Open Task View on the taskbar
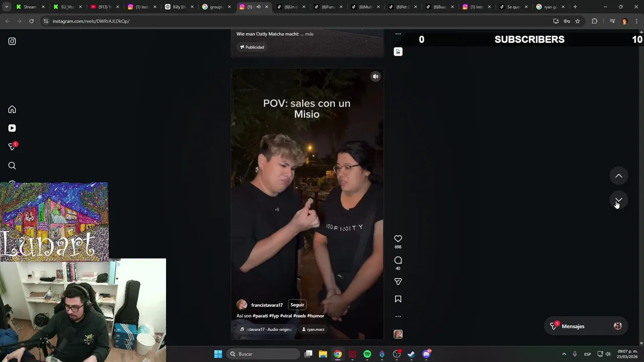The image size is (644, 362). pyautogui.click(x=308, y=354)
